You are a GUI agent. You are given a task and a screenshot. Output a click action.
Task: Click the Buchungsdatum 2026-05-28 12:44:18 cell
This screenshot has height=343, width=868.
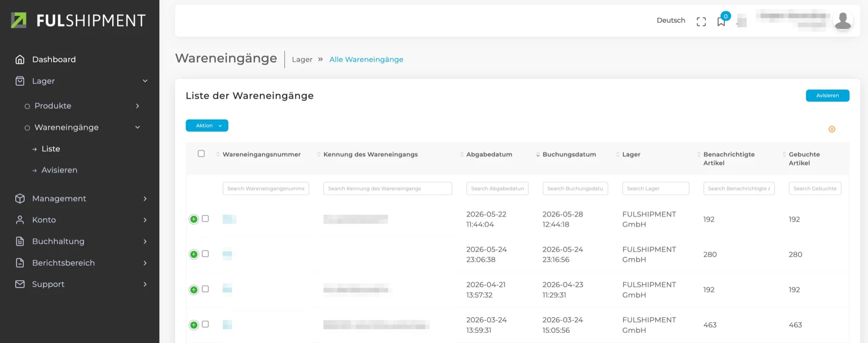563,219
